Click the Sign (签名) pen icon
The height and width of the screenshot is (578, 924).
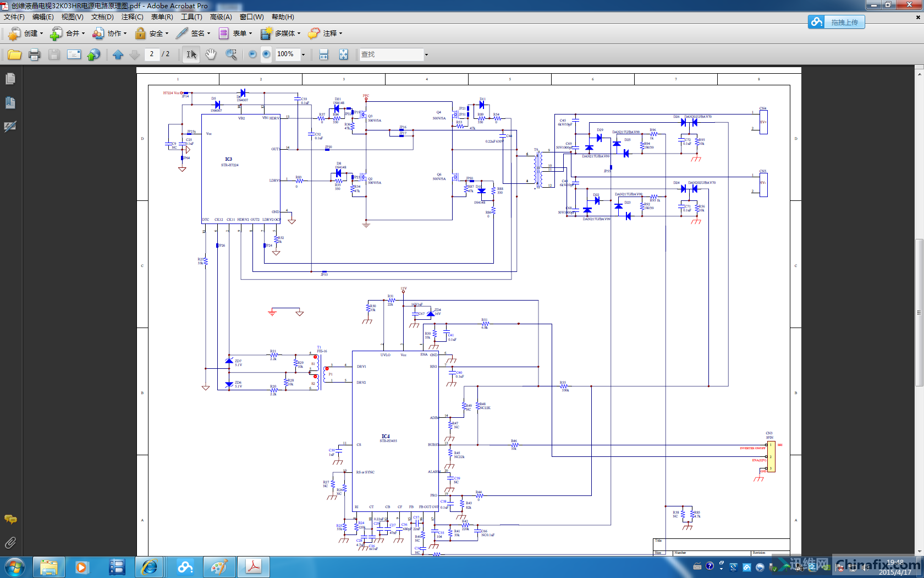[x=182, y=34]
